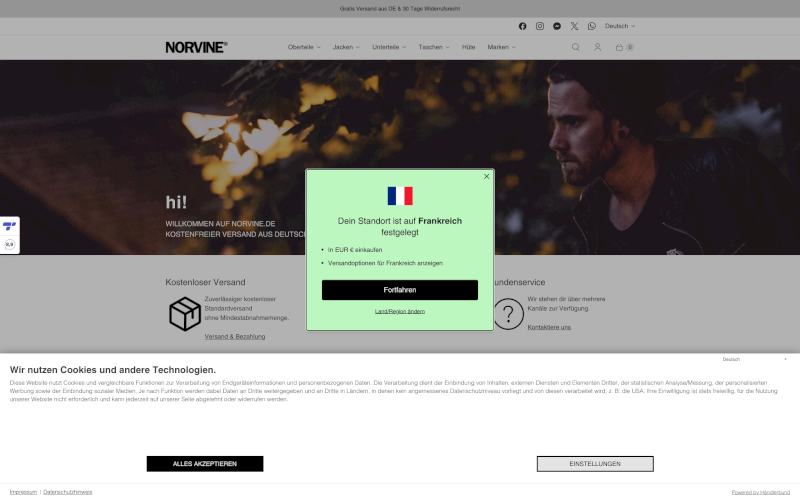Click the search magnifier icon
This screenshot has height=500, width=800.
(x=576, y=47)
